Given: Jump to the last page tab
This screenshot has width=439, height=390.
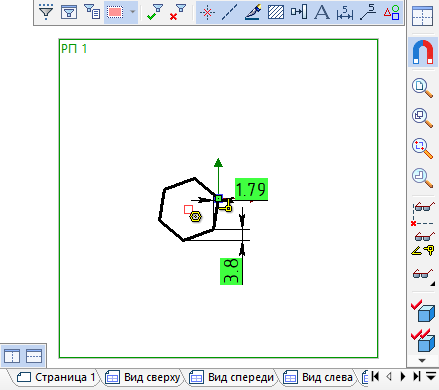Looking at the screenshot, I should [x=417, y=376].
